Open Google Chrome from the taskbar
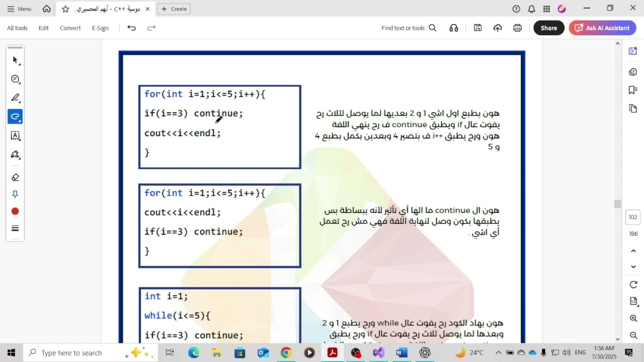The width and height of the screenshot is (644, 362). coord(286,353)
